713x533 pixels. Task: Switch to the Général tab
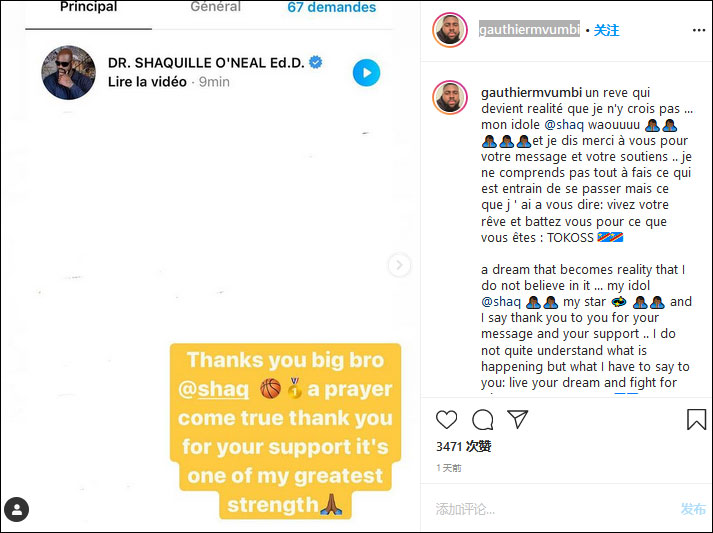pyautogui.click(x=216, y=7)
